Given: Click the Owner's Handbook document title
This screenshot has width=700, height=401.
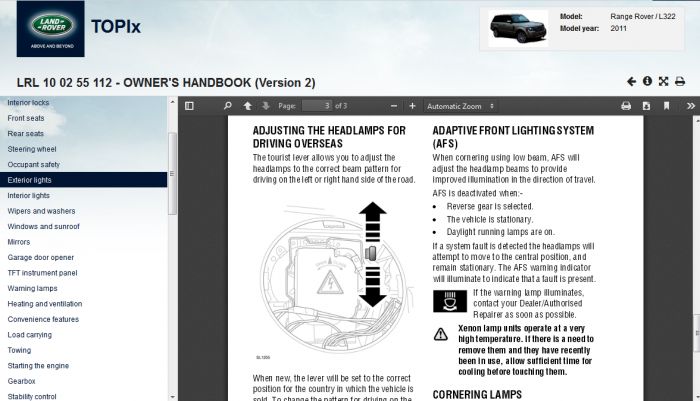Looking at the screenshot, I should [166, 83].
